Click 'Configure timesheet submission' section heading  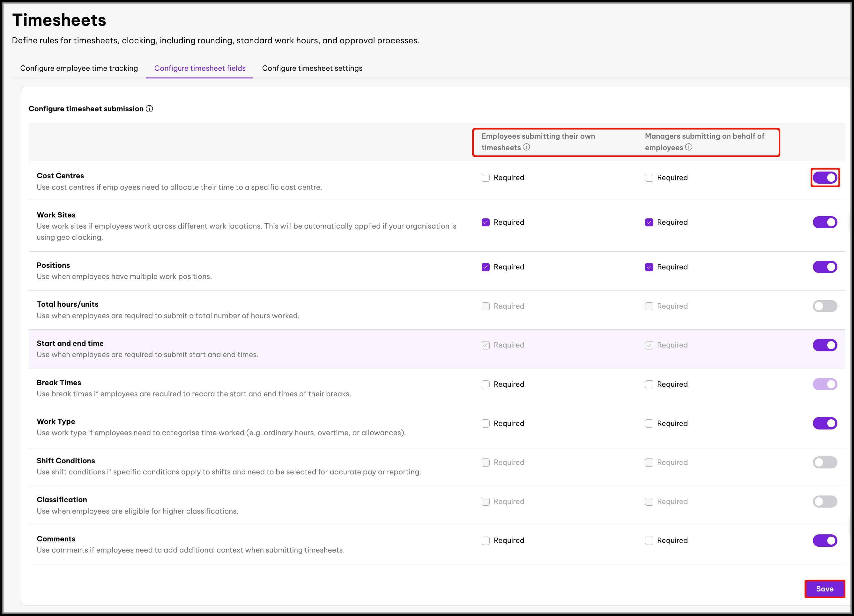(x=86, y=109)
